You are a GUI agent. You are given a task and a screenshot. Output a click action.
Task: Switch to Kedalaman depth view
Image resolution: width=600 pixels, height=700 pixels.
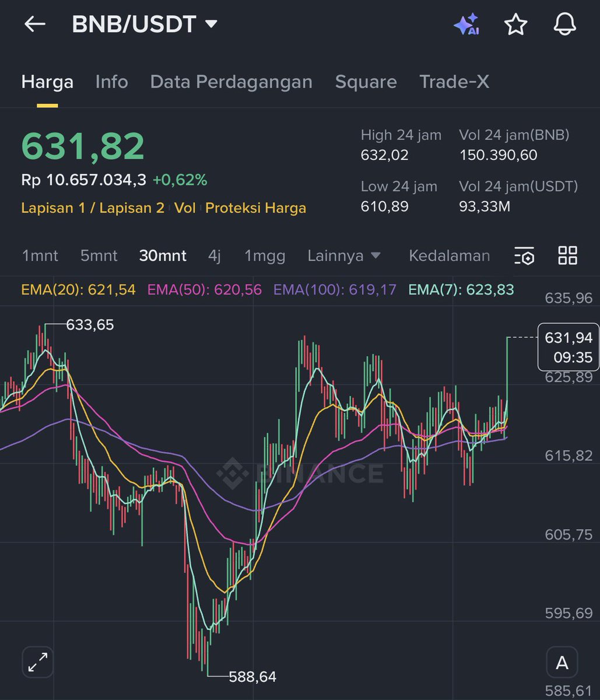449,256
